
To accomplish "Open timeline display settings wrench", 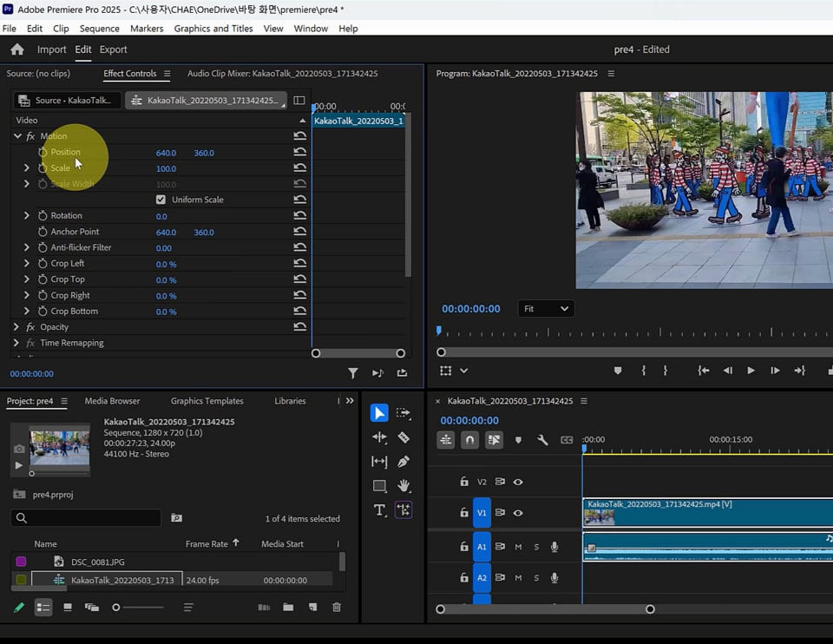I will click(x=541, y=440).
